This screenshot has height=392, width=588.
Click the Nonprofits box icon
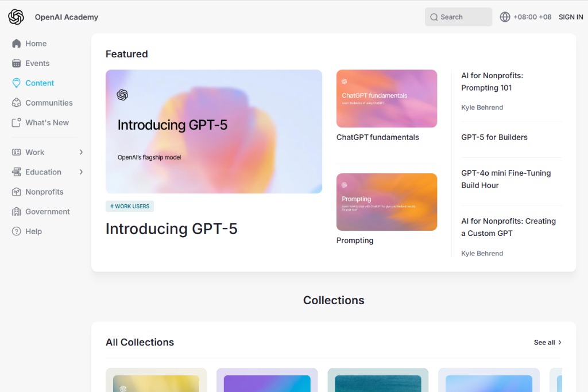pos(16,192)
